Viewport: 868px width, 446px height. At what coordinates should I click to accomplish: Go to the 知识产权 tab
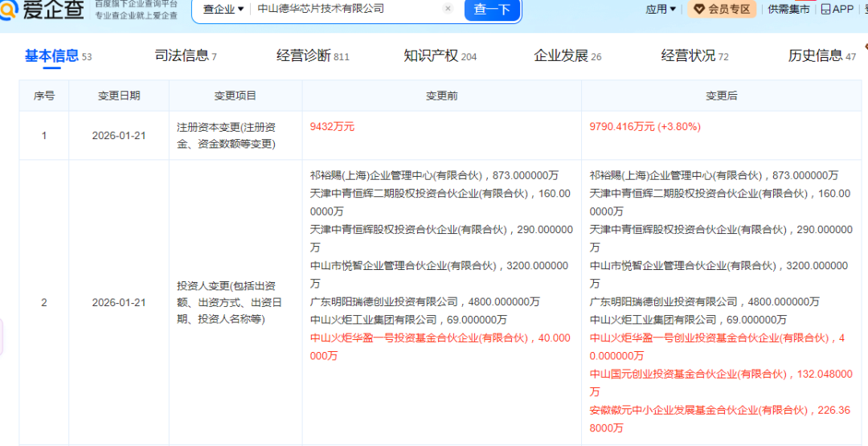click(x=431, y=55)
